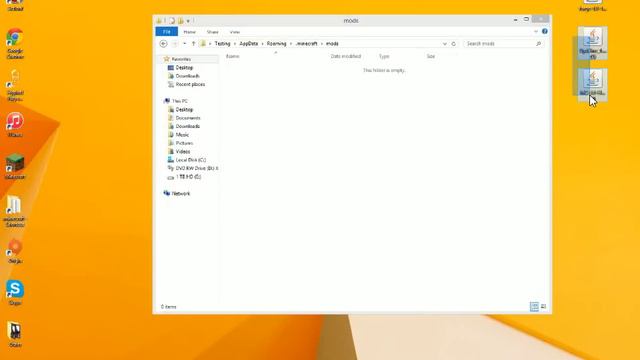Open Downloads under This PC
The height and width of the screenshot is (360, 640).
coord(188,127)
